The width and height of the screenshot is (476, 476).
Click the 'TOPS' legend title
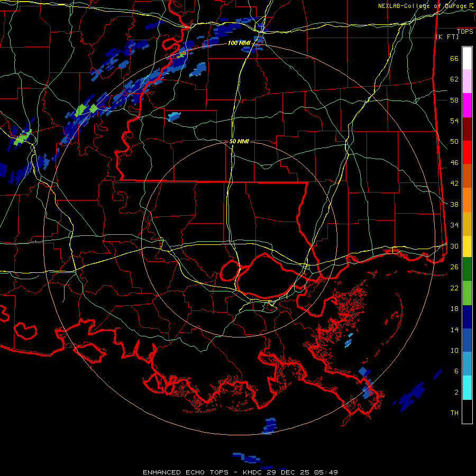pyautogui.click(x=465, y=32)
